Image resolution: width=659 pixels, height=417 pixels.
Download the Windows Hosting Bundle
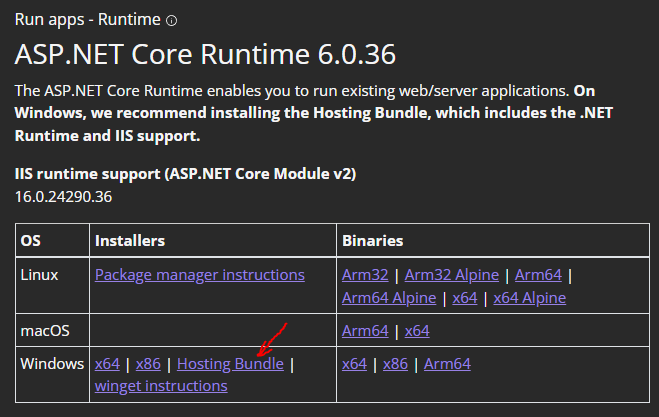click(x=230, y=364)
